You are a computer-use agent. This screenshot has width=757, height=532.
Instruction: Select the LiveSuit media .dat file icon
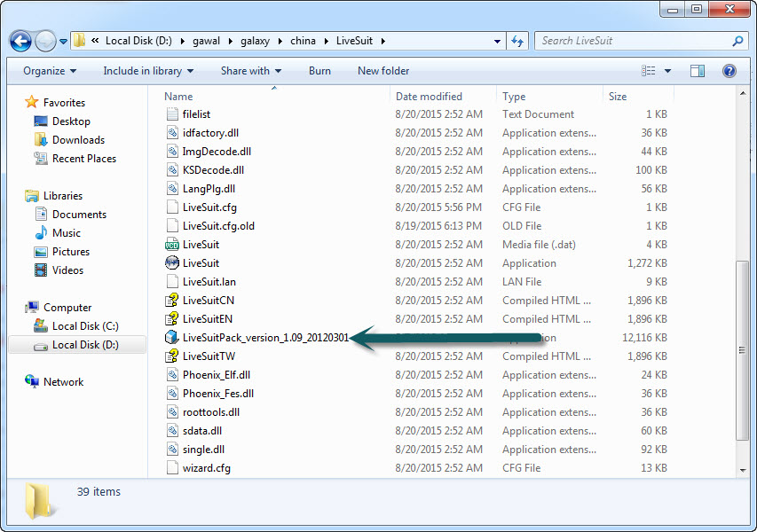[x=172, y=245]
